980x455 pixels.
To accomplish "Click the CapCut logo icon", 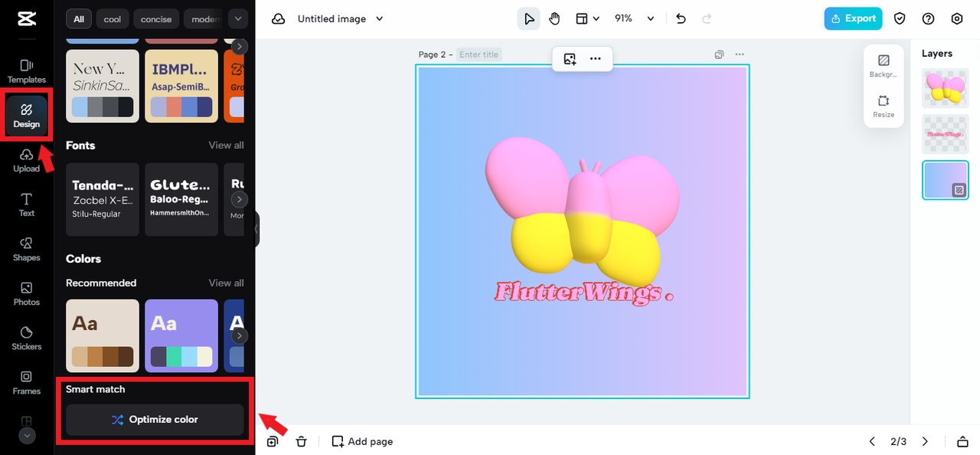I will pos(26,19).
